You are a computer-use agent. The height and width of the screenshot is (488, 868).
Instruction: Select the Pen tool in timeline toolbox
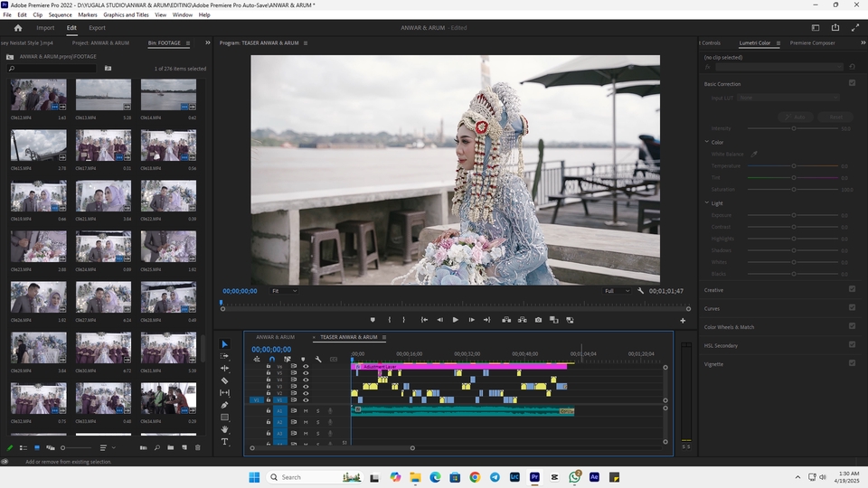[x=225, y=405]
